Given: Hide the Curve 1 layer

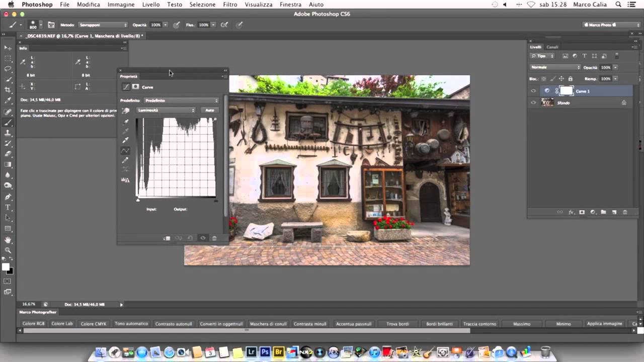Looking at the screenshot, I should pos(533,91).
